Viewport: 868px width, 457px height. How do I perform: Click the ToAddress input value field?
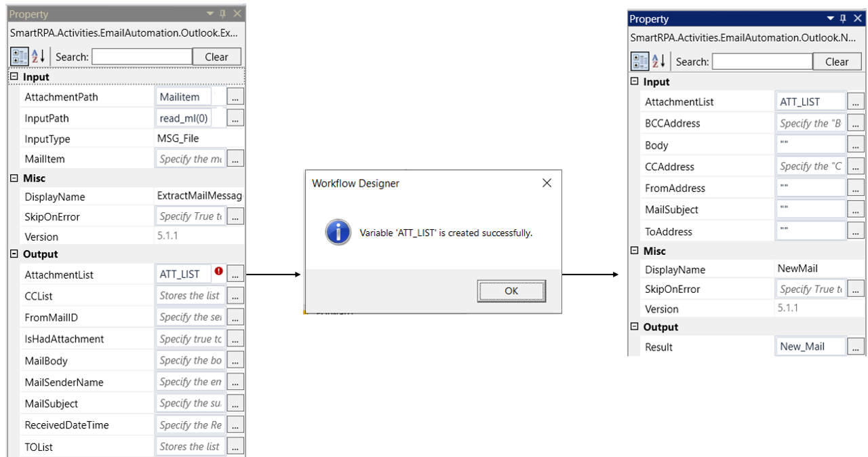810,231
